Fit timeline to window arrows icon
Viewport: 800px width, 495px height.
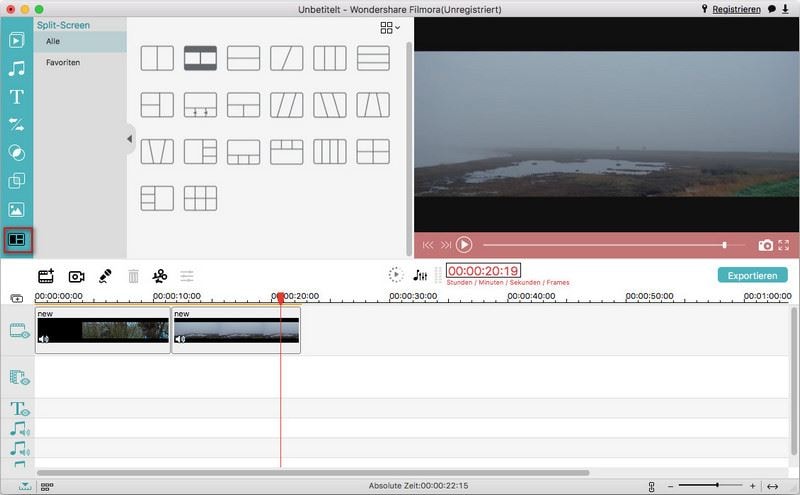pyautogui.click(x=772, y=486)
